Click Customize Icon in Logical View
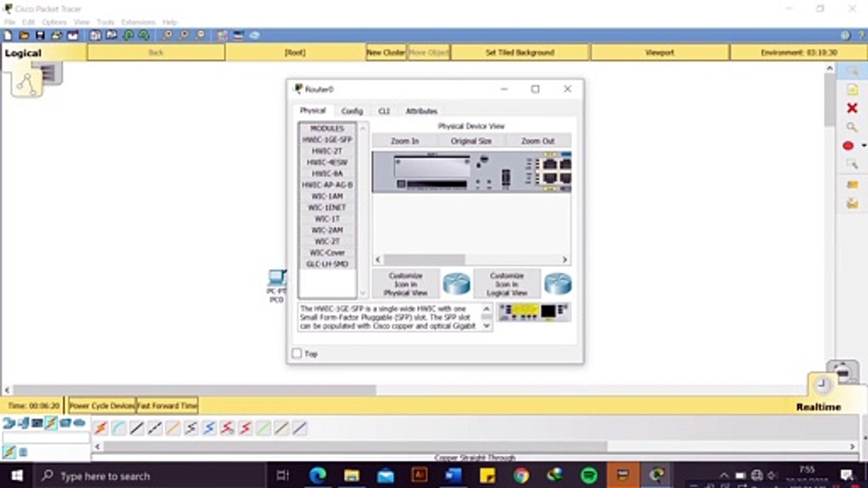Screen dimensions: 868x488 (507, 284)
